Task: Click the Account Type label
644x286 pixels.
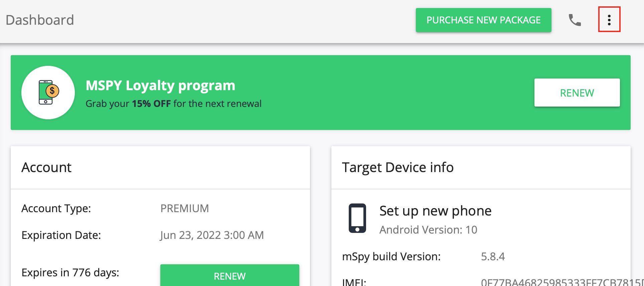Action: click(x=56, y=208)
